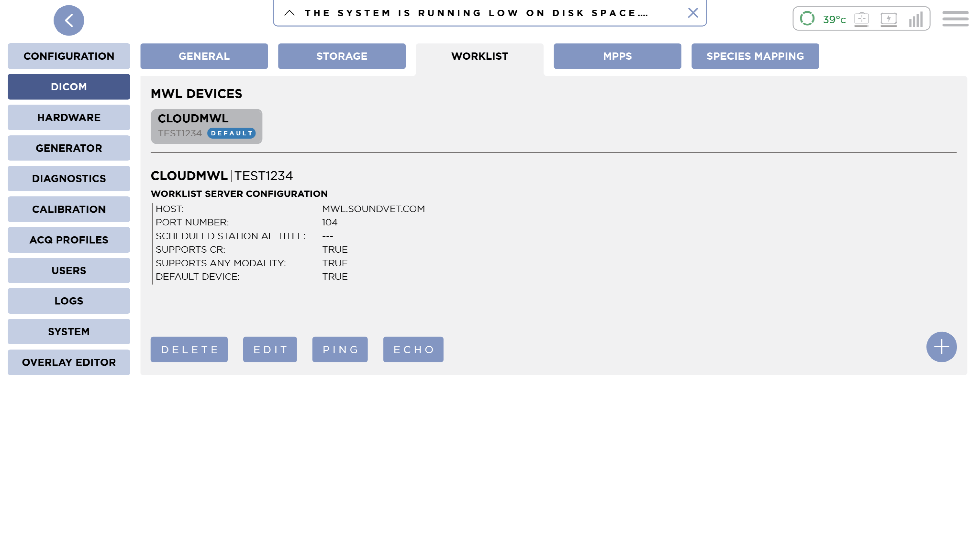The image size is (980, 551).
Task: Open the Species Mapping tab
Action: coord(755,56)
